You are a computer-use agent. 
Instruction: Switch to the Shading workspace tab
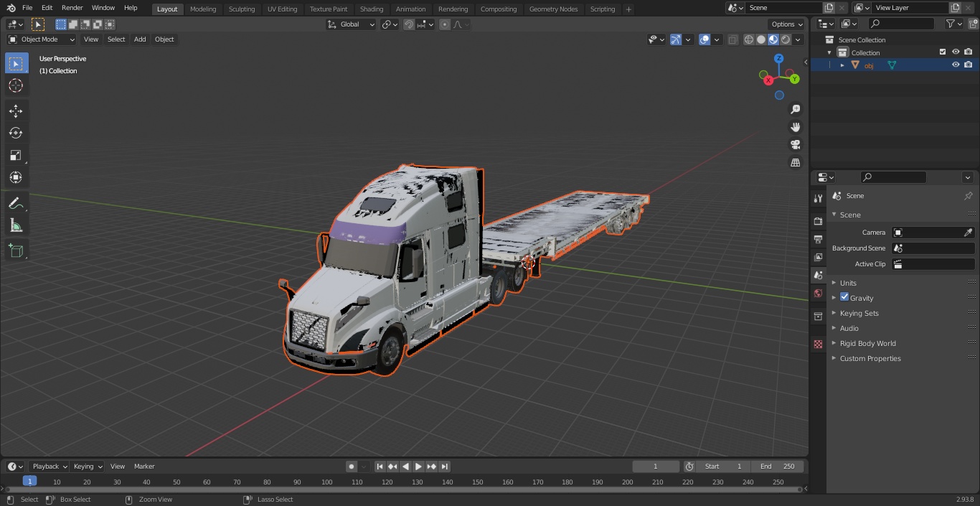click(372, 9)
